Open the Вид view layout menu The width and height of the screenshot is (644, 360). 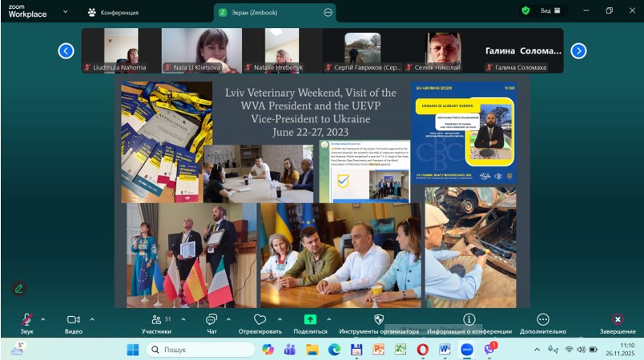549,11
